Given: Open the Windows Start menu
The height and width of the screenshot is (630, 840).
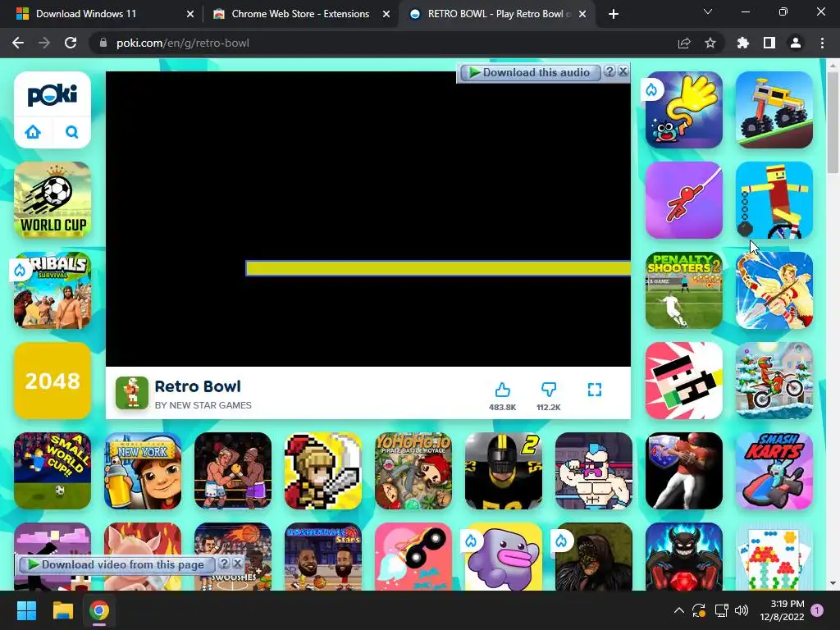Looking at the screenshot, I should (26, 610).
